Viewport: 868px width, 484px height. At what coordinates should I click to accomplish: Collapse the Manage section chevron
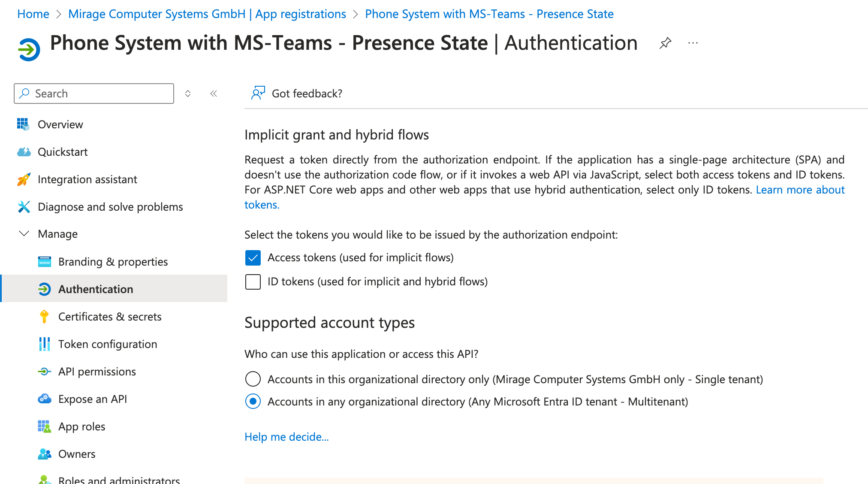click(24, 234)
